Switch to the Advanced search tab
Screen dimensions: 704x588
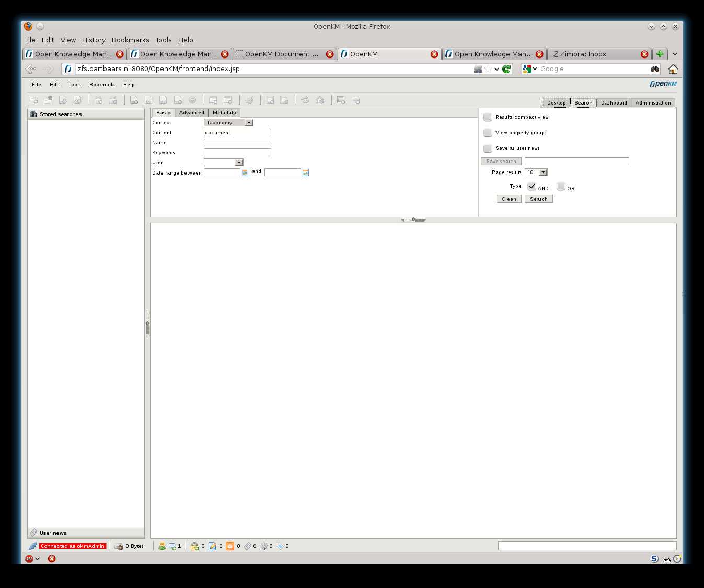coord(191,112)
